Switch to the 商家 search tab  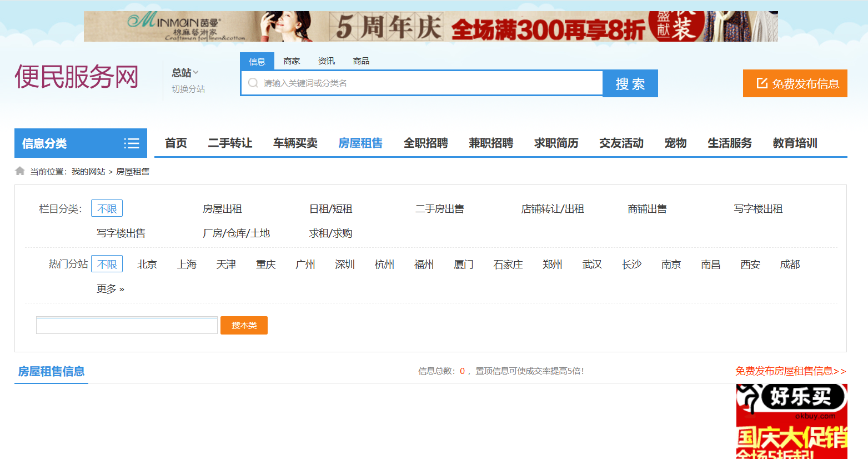pos(292,61)
